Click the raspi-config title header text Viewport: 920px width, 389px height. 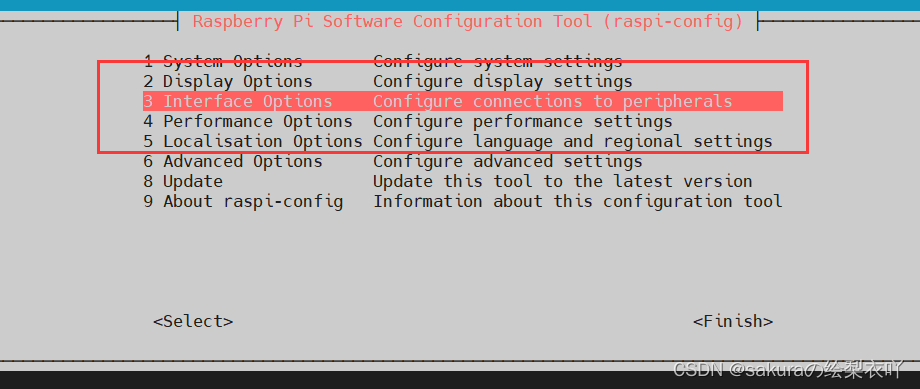[x=468, y=22]
